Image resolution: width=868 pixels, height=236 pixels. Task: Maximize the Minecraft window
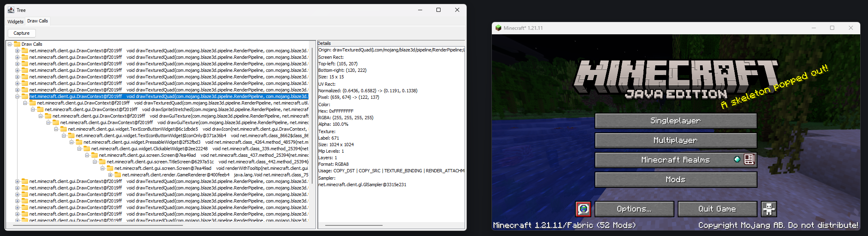[832, 28]
